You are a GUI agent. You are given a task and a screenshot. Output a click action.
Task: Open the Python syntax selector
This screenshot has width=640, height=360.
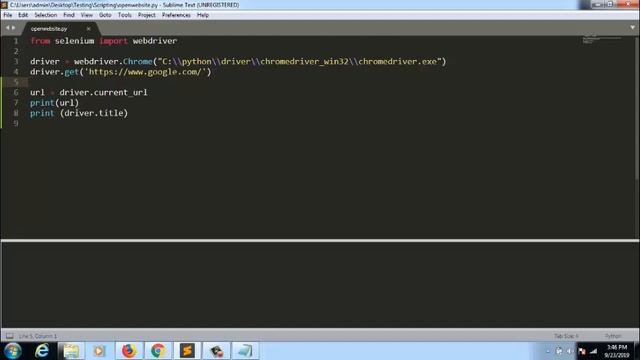(613, 336)
